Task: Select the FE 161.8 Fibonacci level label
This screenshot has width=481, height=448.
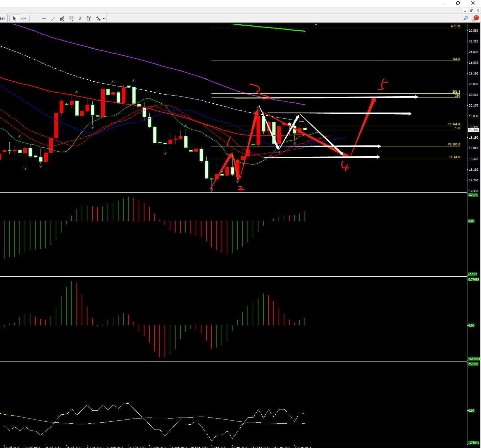Action: pyautogui.click(x=453, y=124)
